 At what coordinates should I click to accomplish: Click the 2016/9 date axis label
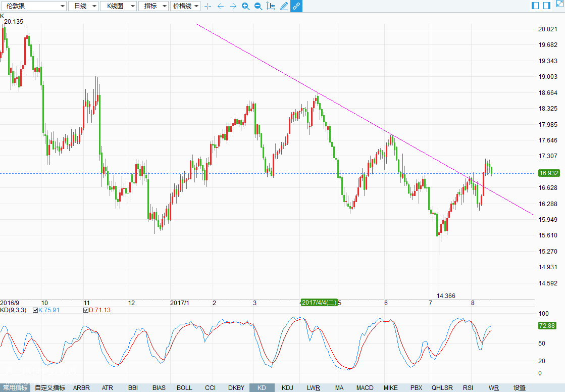pos(10,303)
